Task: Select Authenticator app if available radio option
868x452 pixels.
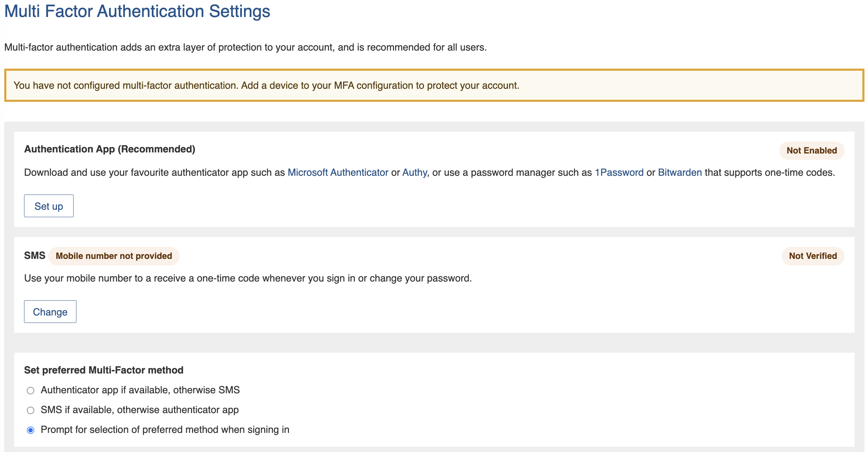Action: (31, 390)
